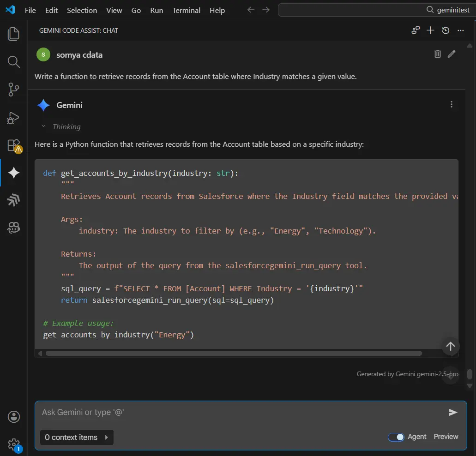Image resolution: width=476 pixels, height=456 pixels.
Task: Open the Extensions view with warning badge
Action: click(x=14, y=145)
